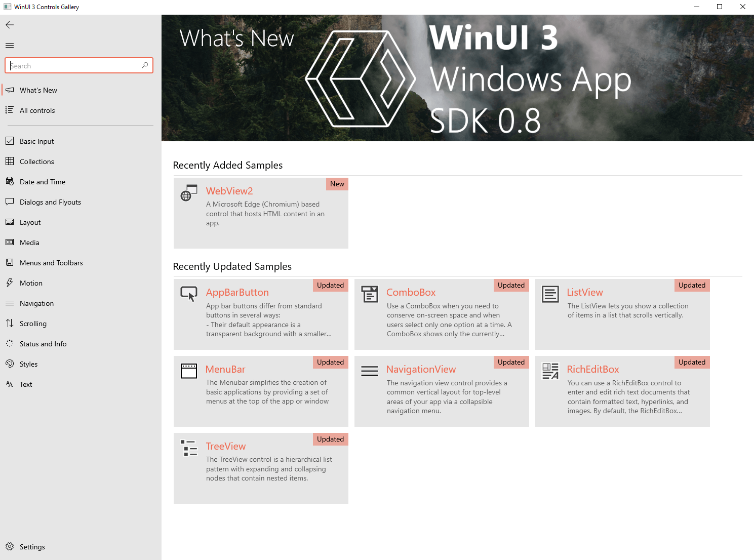Open the Basic Input category

pyautogui.click(x=36, y=141)
